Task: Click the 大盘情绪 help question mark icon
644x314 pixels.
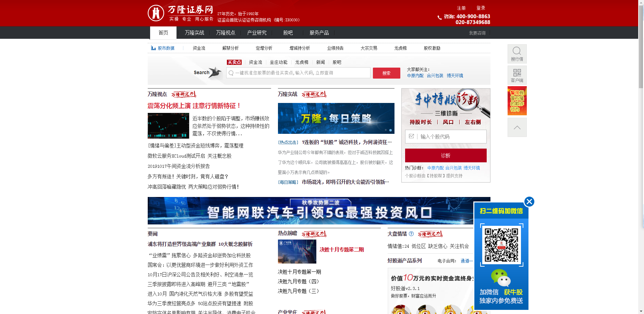Action: tap(411, 234)
